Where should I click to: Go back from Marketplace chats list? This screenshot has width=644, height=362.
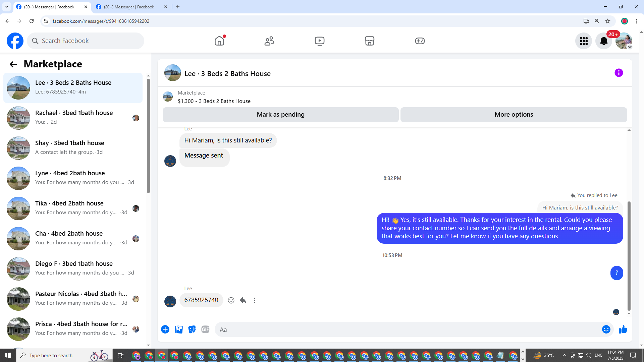coord(13,64)
